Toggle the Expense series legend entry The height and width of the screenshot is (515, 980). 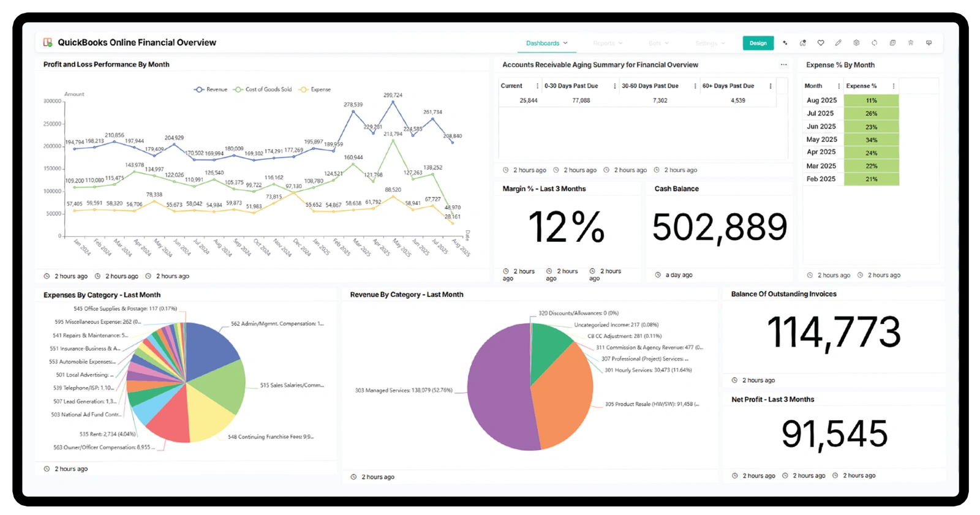click(x=315, y=89)
